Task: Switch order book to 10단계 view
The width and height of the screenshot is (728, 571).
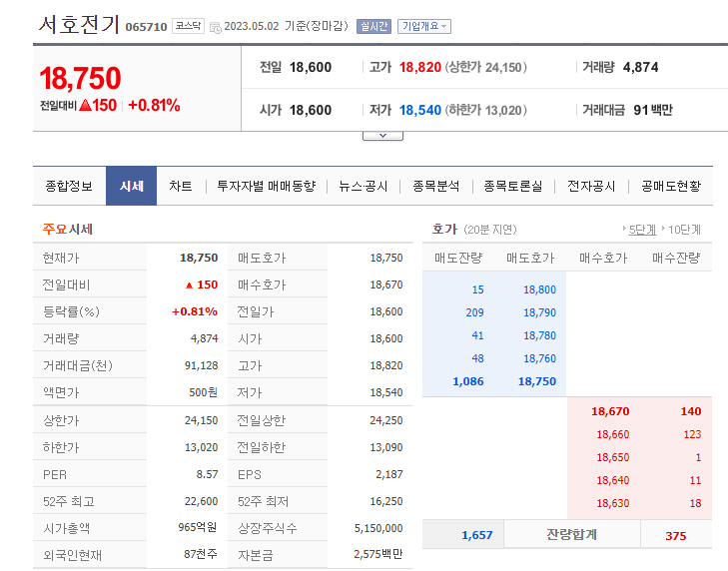Action: [x=684, y=230]
